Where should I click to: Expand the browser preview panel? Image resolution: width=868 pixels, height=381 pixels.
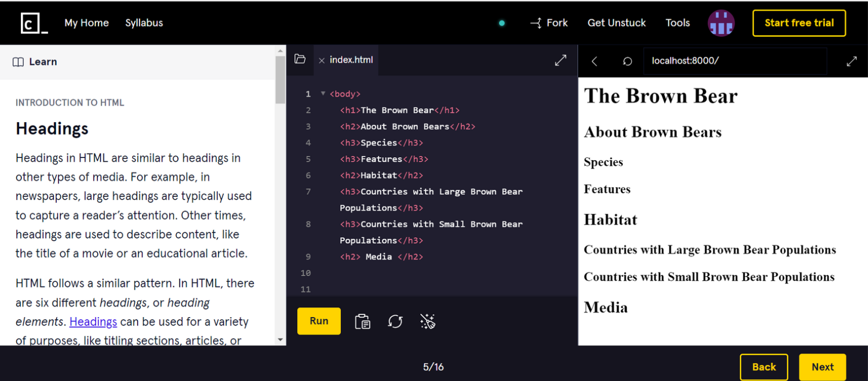point(851,61)
